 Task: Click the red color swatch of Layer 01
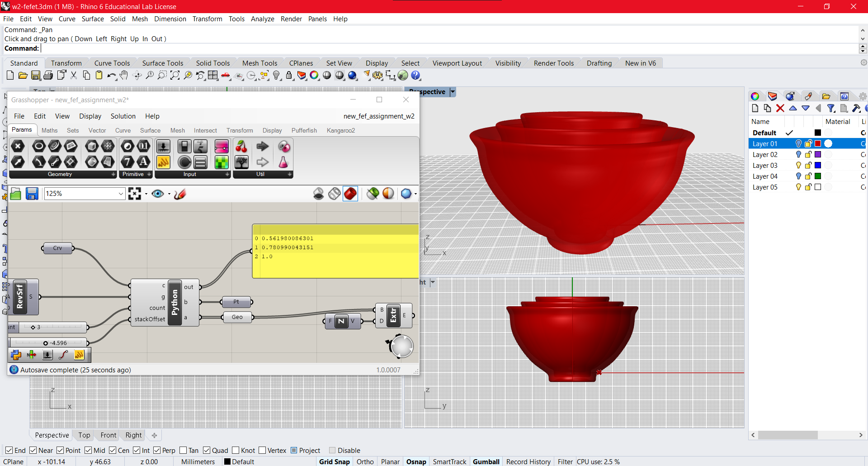point(818,143)
